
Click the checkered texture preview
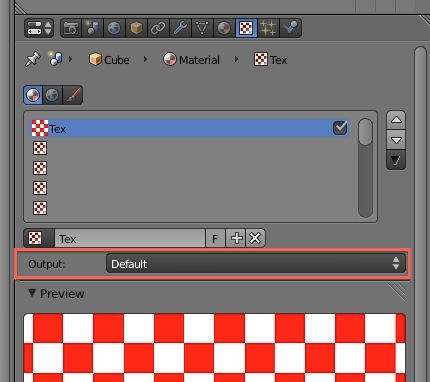pyautogui.click(x=215, y=348)
